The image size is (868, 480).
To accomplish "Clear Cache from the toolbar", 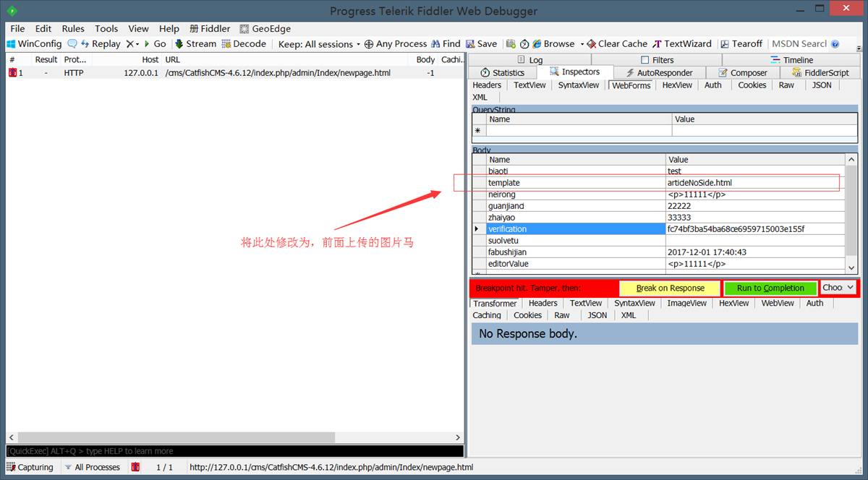I will tap(617, 43).
